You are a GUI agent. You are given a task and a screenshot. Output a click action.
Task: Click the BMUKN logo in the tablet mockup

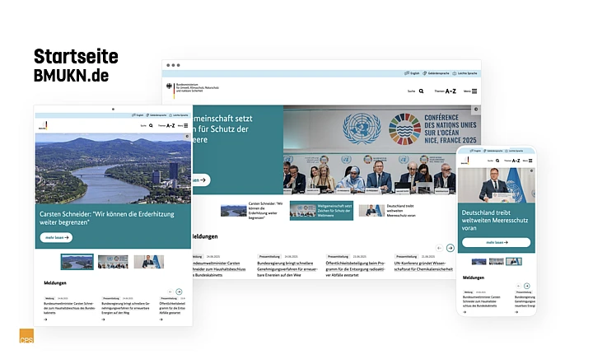[x=43, y=125]
